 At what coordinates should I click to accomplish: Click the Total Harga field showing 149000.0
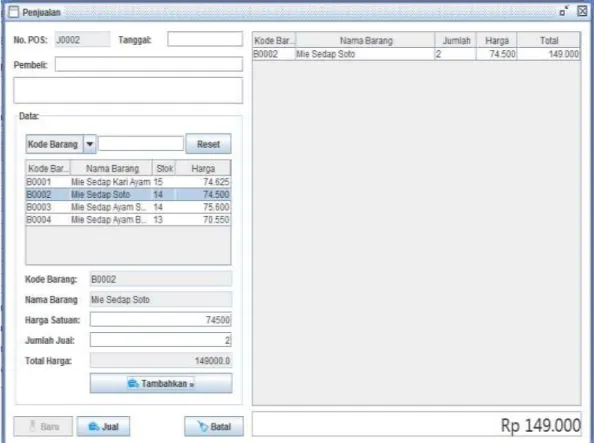[x=161, y=360]
